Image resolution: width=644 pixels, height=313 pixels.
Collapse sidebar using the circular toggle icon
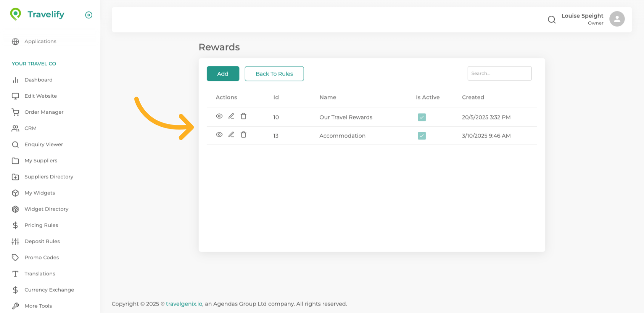pos(89,15)
